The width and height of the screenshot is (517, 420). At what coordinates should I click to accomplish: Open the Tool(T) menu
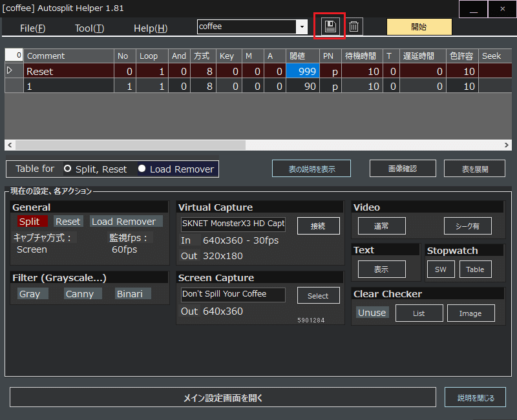(x=89, y=28)
